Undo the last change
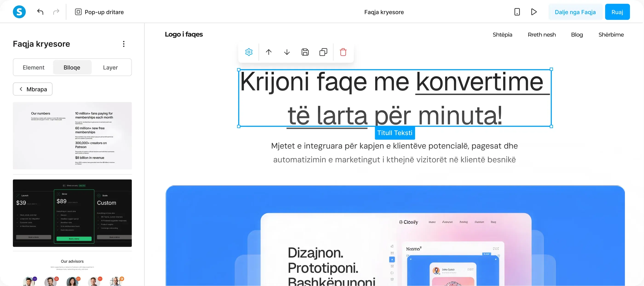The image size is (644, 286). click(40, 12)
